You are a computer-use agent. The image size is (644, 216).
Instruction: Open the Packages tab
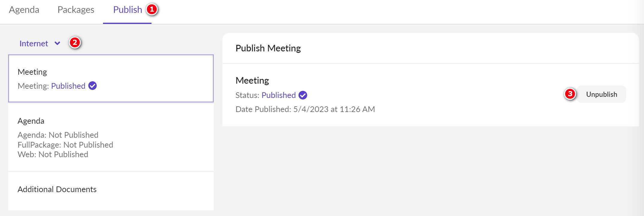[76, 10]
